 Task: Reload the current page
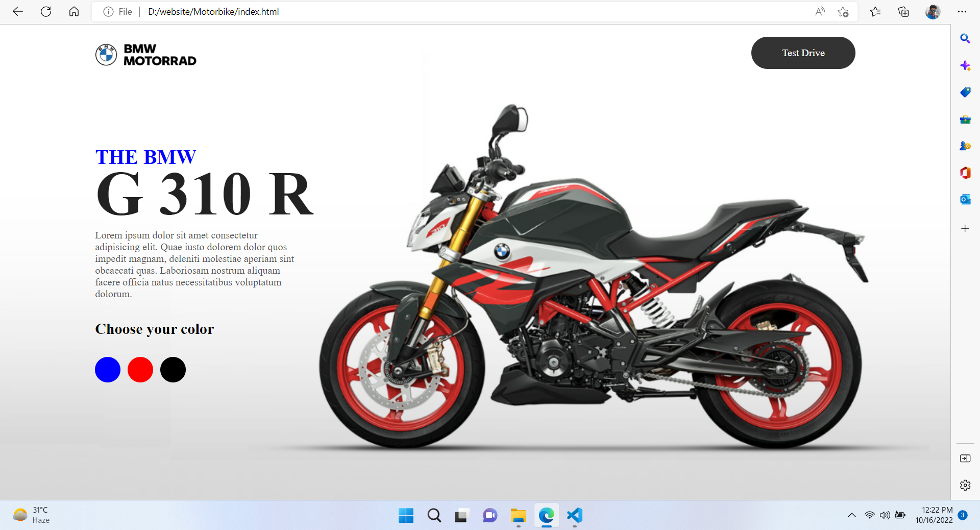46,11
